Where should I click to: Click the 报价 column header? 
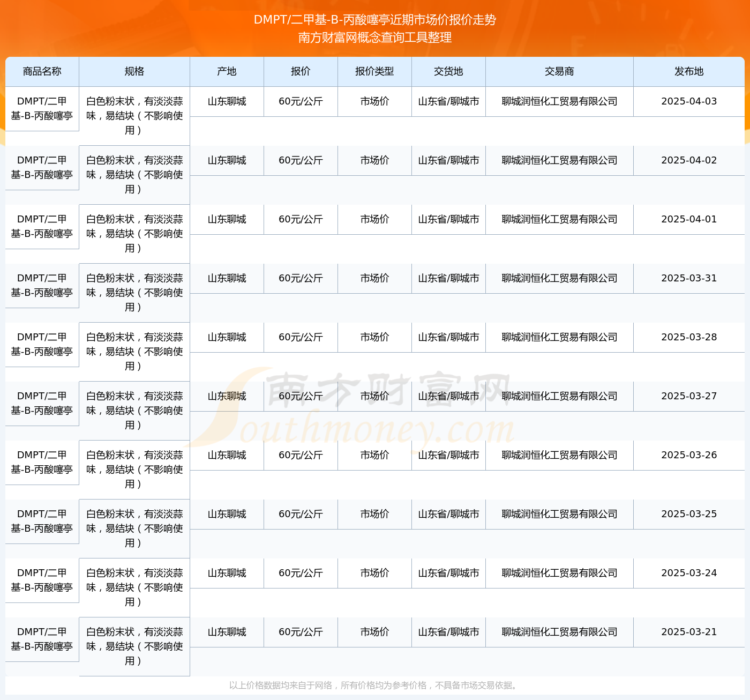(301, 71)
